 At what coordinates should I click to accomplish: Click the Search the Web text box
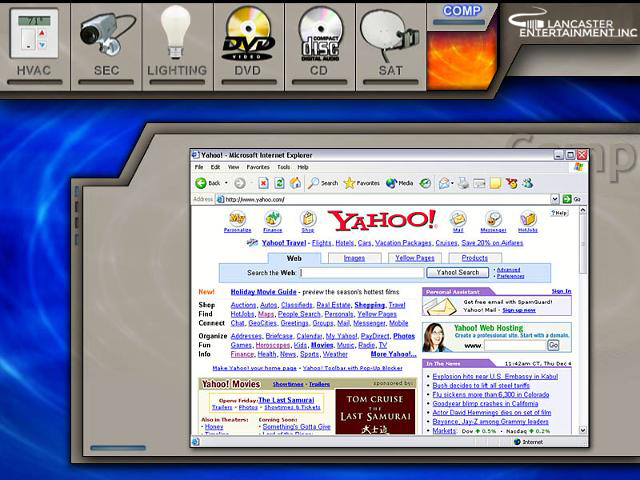click(362, 273)
